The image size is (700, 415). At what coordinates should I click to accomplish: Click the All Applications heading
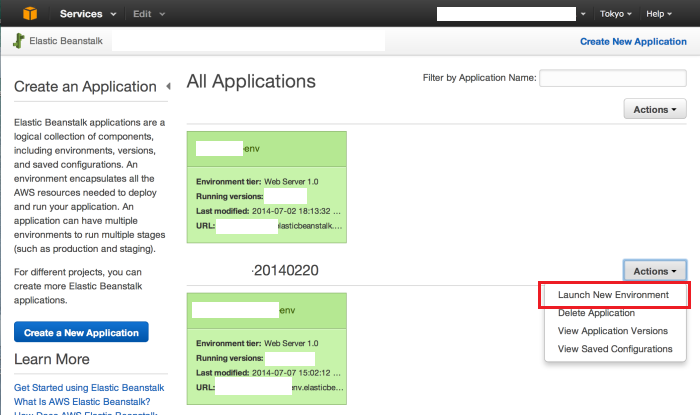click(251, 81)
